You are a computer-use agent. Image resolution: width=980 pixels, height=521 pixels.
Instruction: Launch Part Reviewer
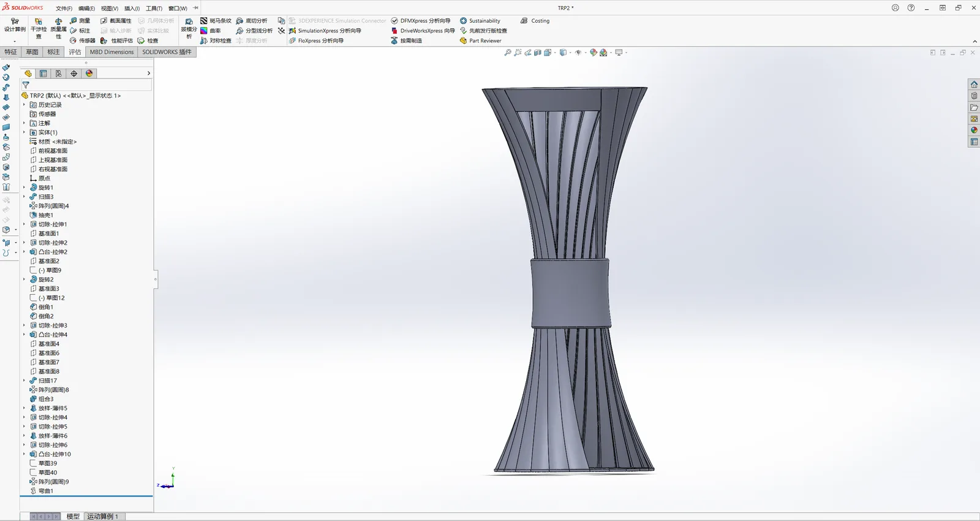tap(480, 40)
